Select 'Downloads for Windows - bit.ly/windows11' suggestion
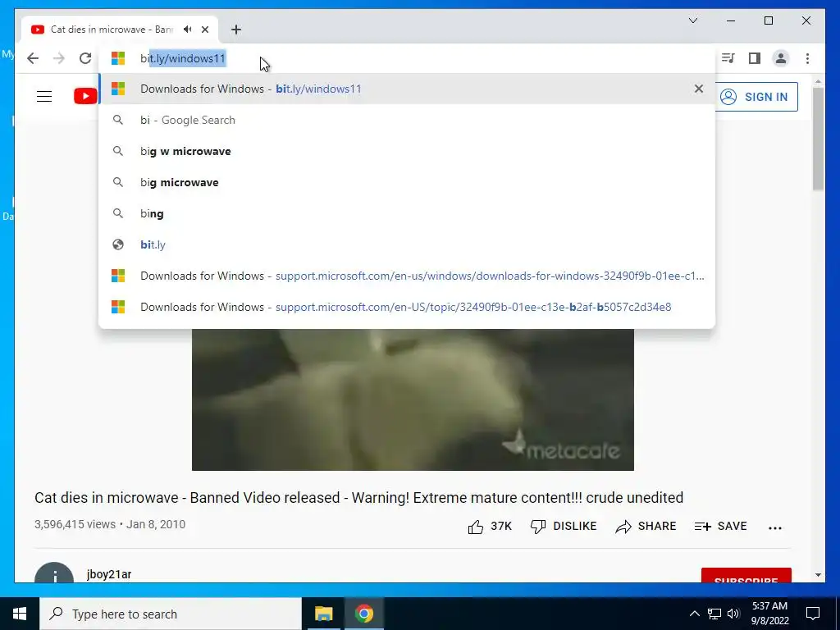 [407, 89]
